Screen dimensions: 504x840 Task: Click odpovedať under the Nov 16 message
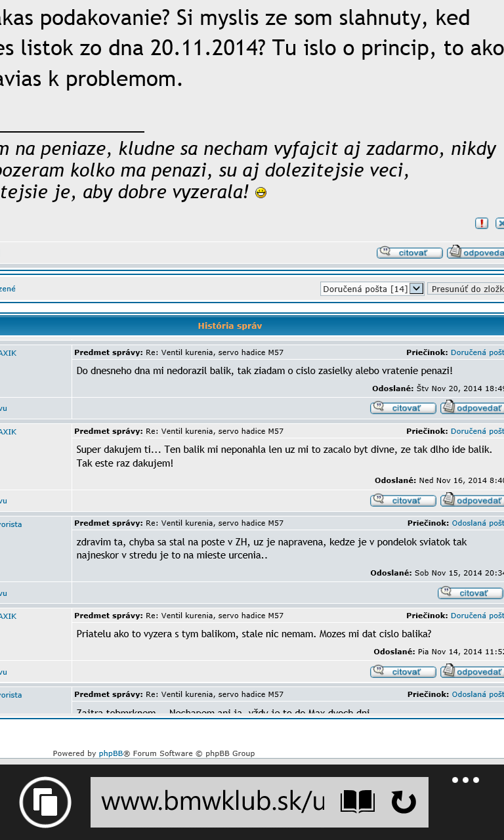(472, 500)
